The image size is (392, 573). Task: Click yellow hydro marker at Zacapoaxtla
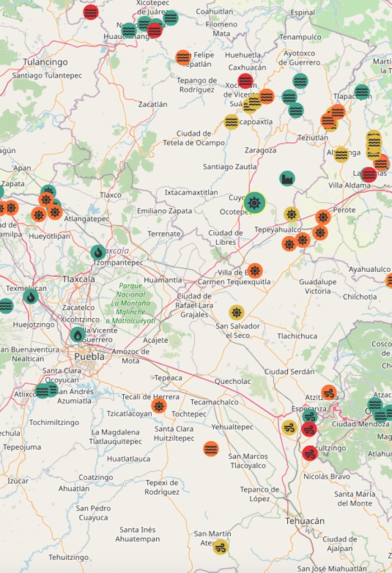232,122
